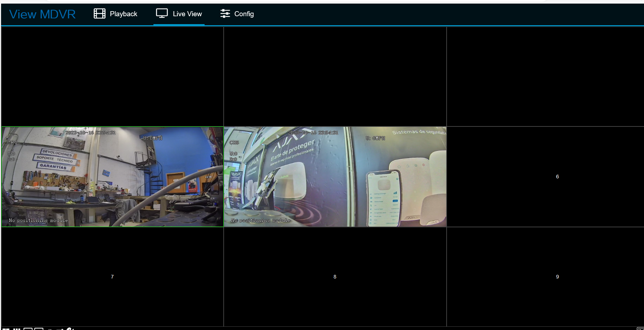Click the empty channel 6 tile

557,177
